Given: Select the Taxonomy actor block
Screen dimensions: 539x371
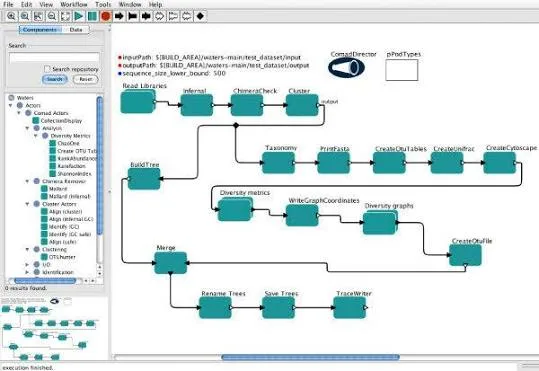Looking at the screenshot, I should click(x=278, y=163).
